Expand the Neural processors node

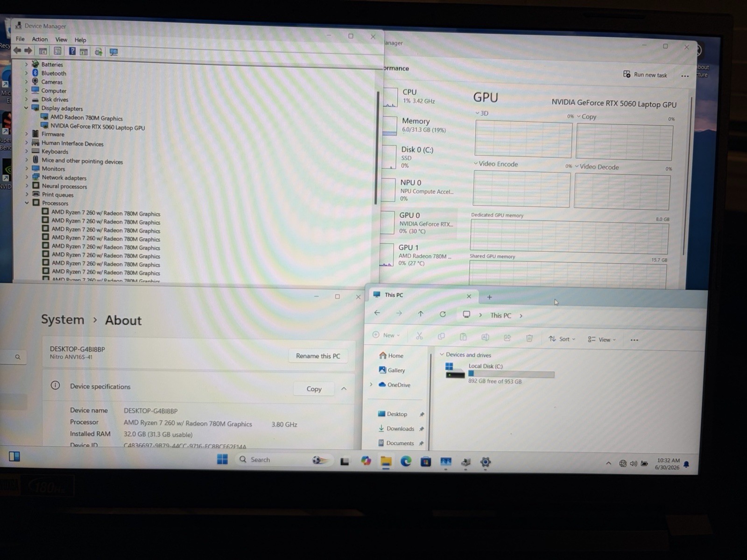point(27,186)
